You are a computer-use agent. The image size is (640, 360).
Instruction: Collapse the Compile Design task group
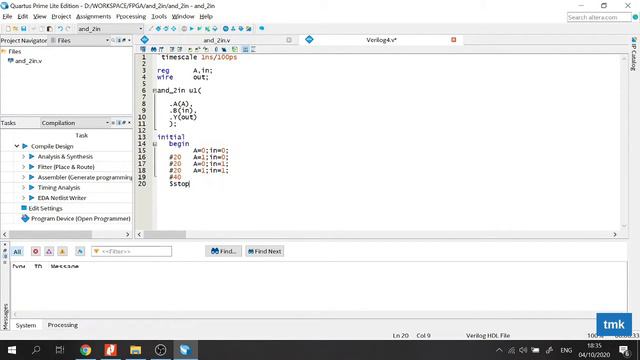(17, 146)
